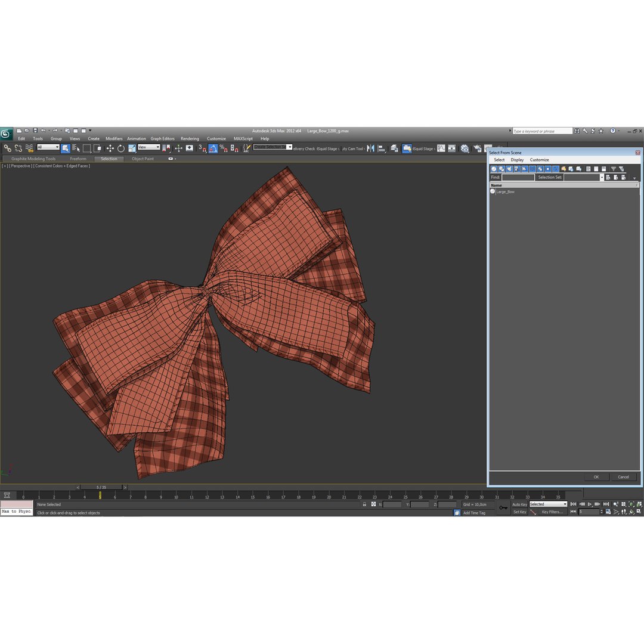
Task: Open reference coordinate system View dropdown
Action: point(148,147)
